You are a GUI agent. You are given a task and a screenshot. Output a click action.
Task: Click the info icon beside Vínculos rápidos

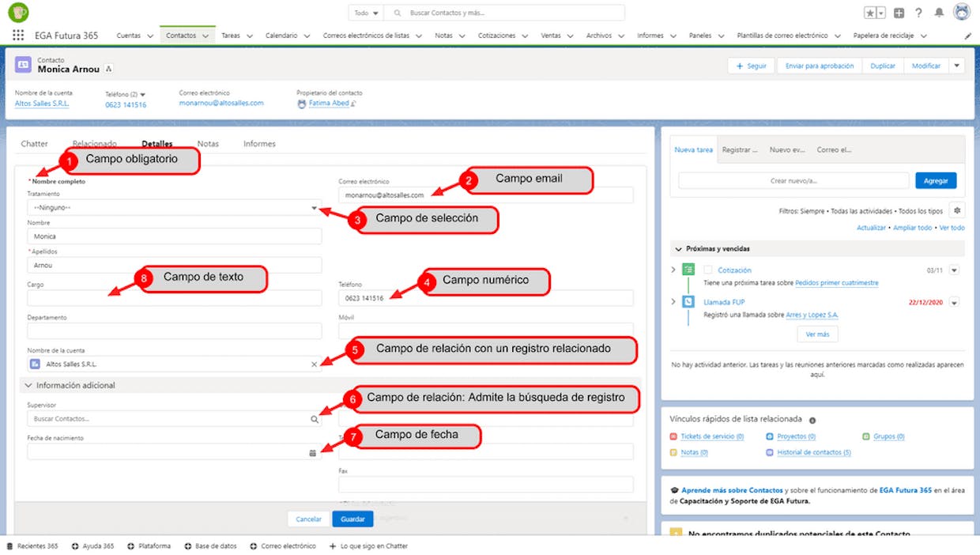(812, 420)
